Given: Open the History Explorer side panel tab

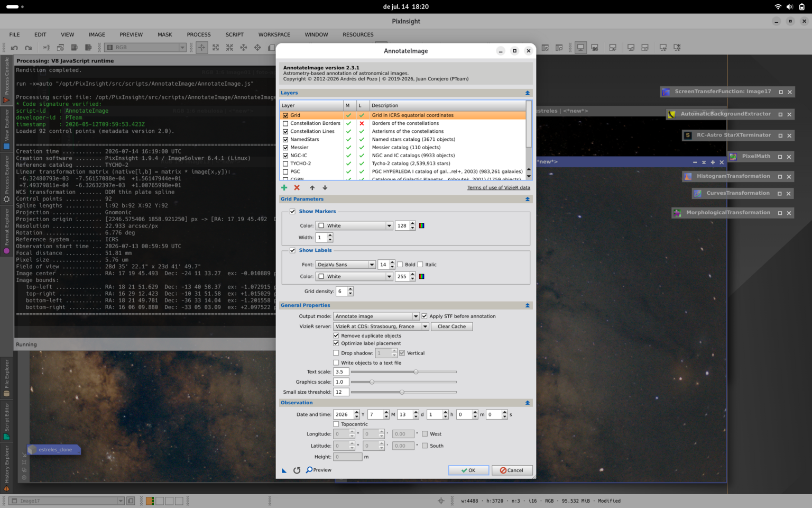Looking at the screenshot, I should (x=6, y=468).
